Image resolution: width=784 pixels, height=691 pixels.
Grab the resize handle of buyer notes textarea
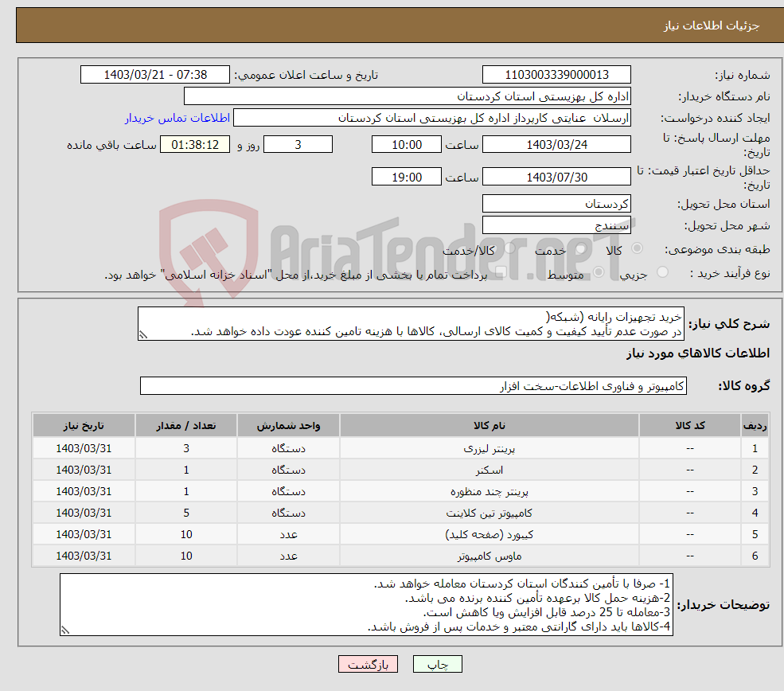tap(65, 630)
